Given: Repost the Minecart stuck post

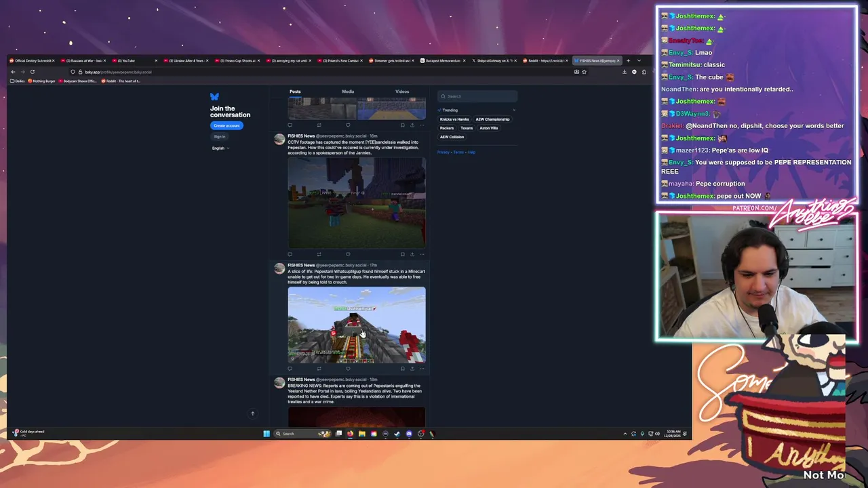Looking at the screenshot, I should 319,369.
